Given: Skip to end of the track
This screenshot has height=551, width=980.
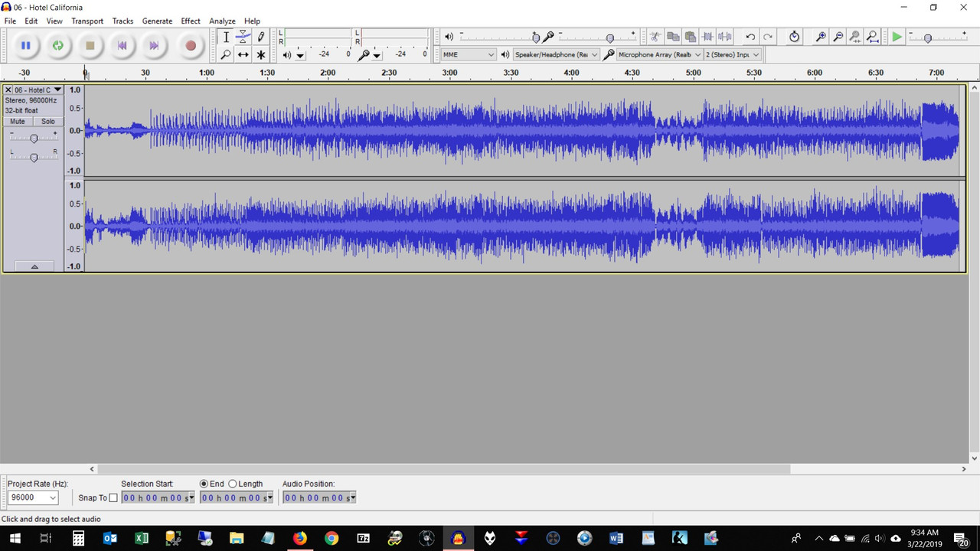Looking at the screenshot, I should click(x=154, y=46).
